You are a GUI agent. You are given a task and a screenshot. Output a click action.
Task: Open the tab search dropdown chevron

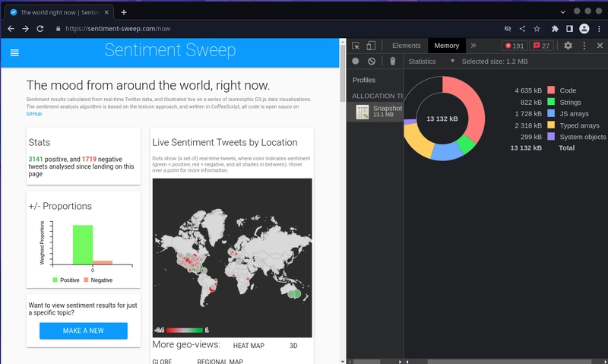click(562, 12)
